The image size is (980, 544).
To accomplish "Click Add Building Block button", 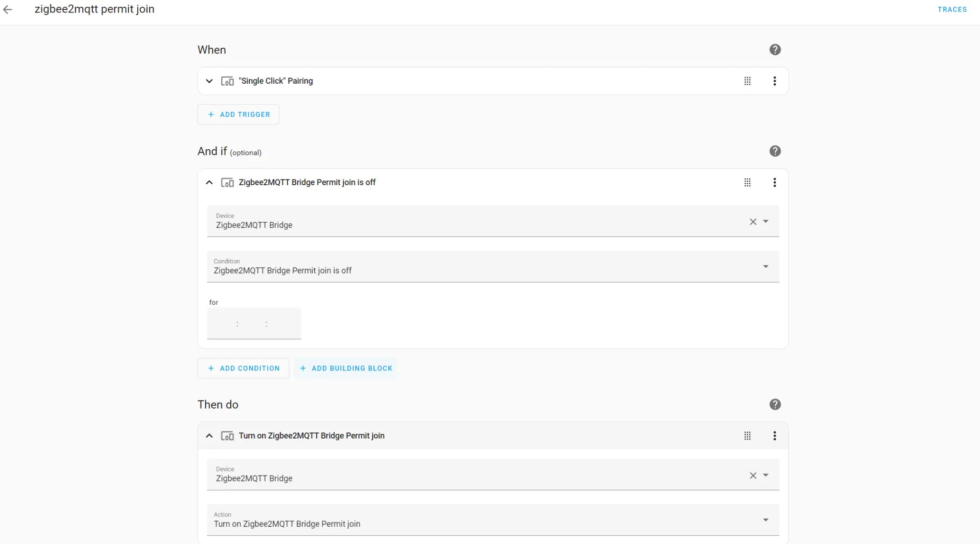I will coord(345,368).
